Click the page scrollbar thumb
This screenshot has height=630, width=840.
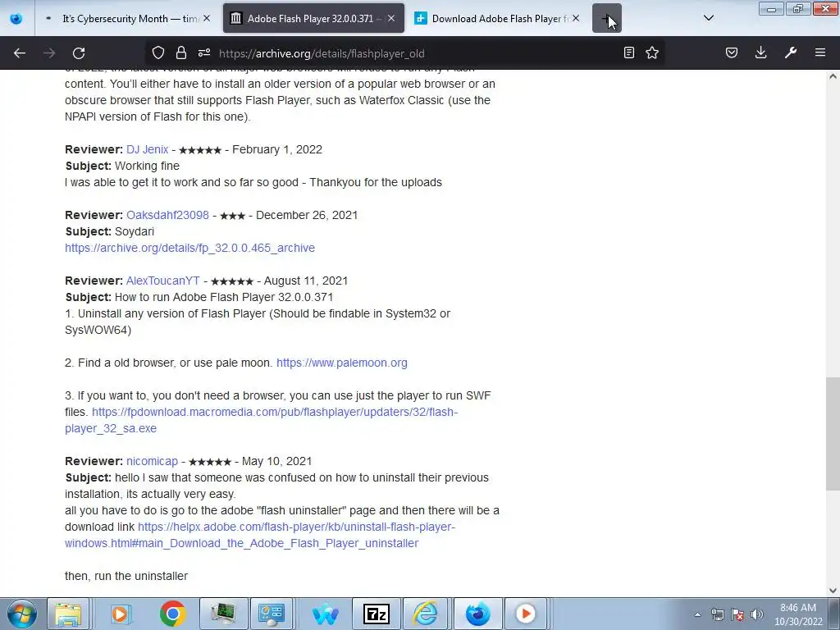click(833, 433)
